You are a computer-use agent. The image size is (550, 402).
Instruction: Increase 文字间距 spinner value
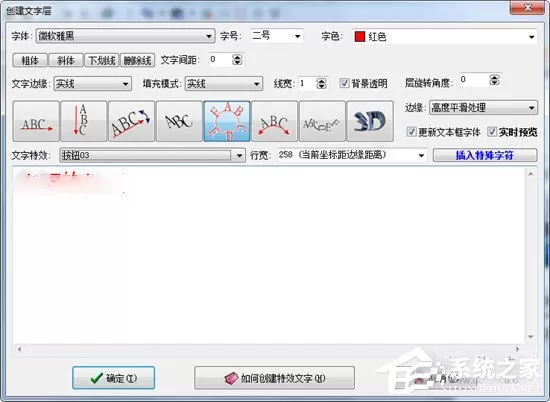point(237,57)
